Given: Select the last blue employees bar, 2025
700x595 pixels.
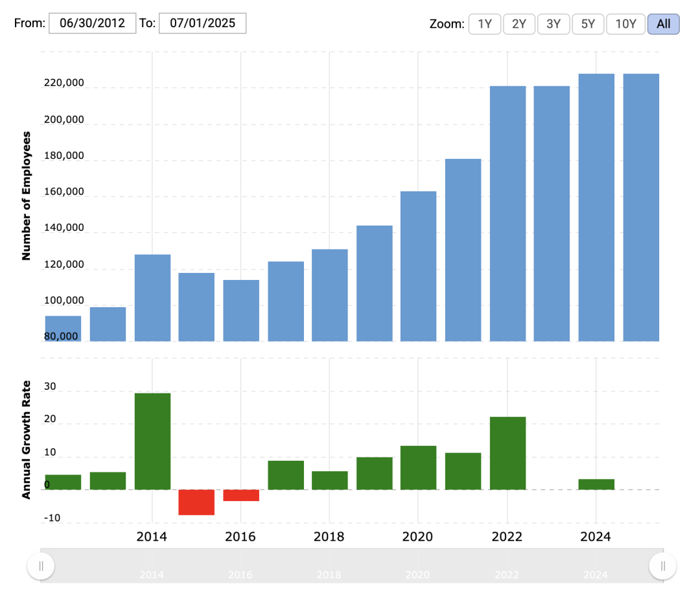Looking at the screenshot, I should [x=641, y=207].
